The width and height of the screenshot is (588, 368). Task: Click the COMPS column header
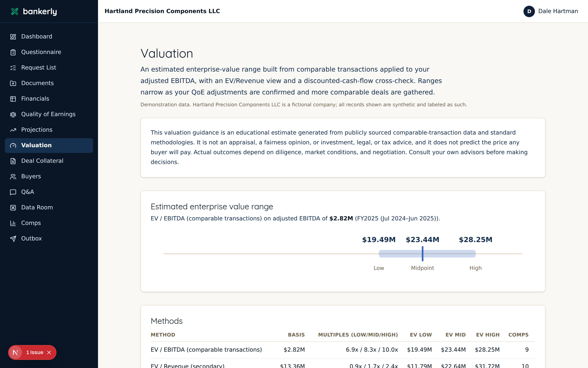pos(519,335)
